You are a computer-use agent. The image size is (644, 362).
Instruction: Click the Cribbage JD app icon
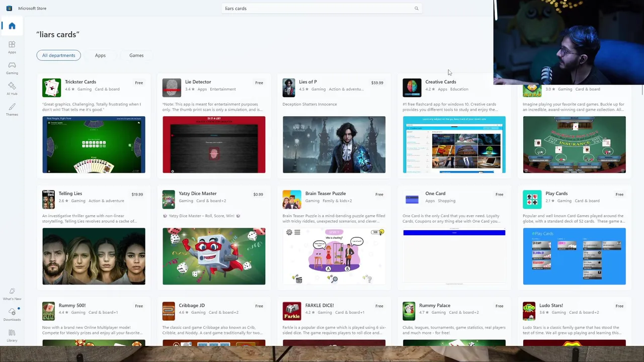coord(169,311)
